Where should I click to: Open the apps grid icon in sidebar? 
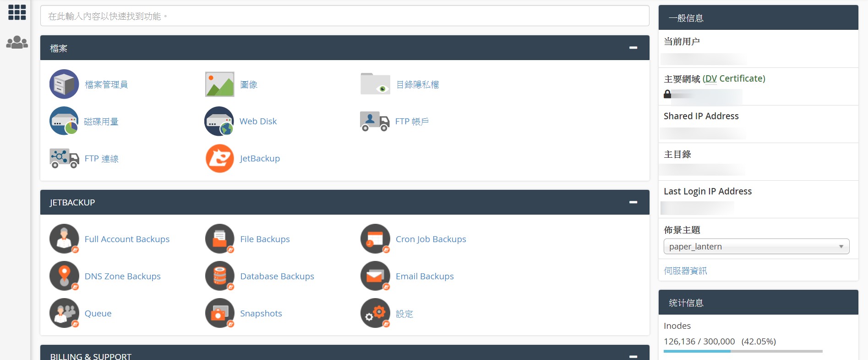pyautogui.click(x=17, y=12)
